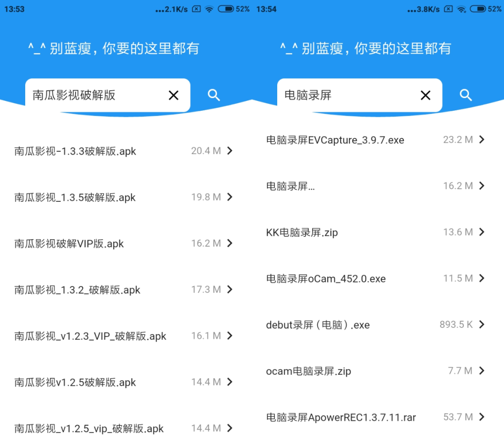This screenshot has height=448, width=504.
Task: Open chevron for 南瓜影视_v1.2.3_VIP_破解版.apk
Action: [230, 336]
